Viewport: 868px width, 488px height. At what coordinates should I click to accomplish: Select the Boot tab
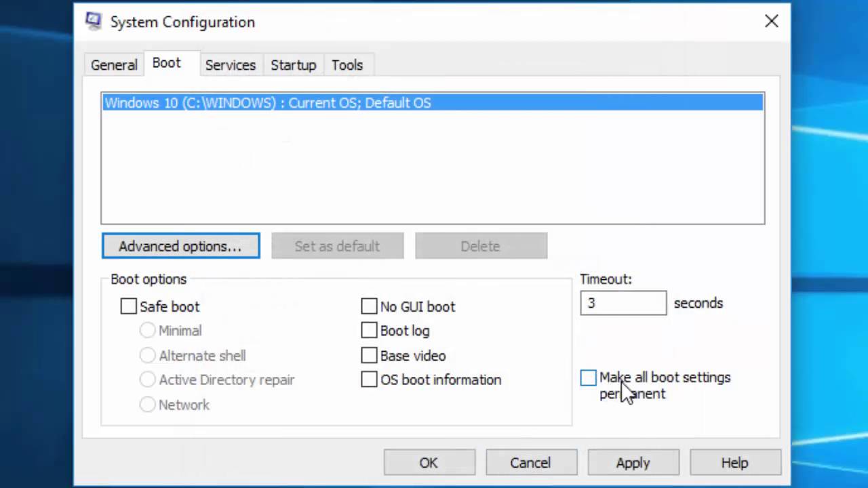tap(166, 63)
